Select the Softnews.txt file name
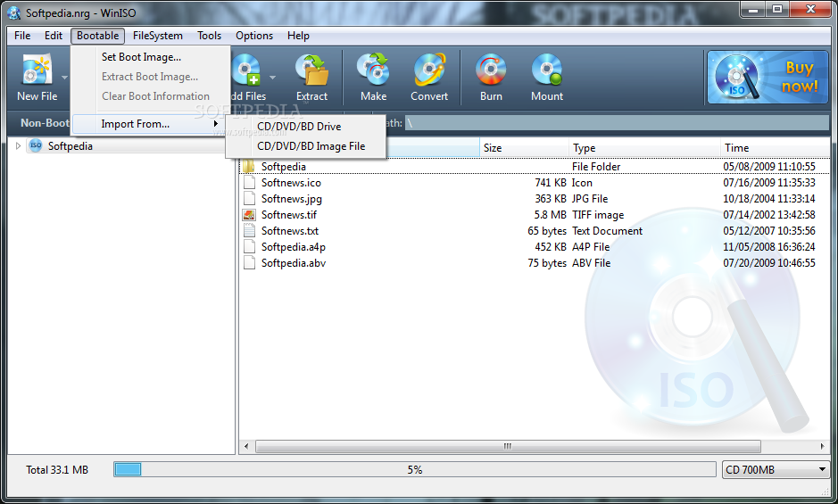Image resolution: width=838 pixels, height=504 pixels. 290,231
